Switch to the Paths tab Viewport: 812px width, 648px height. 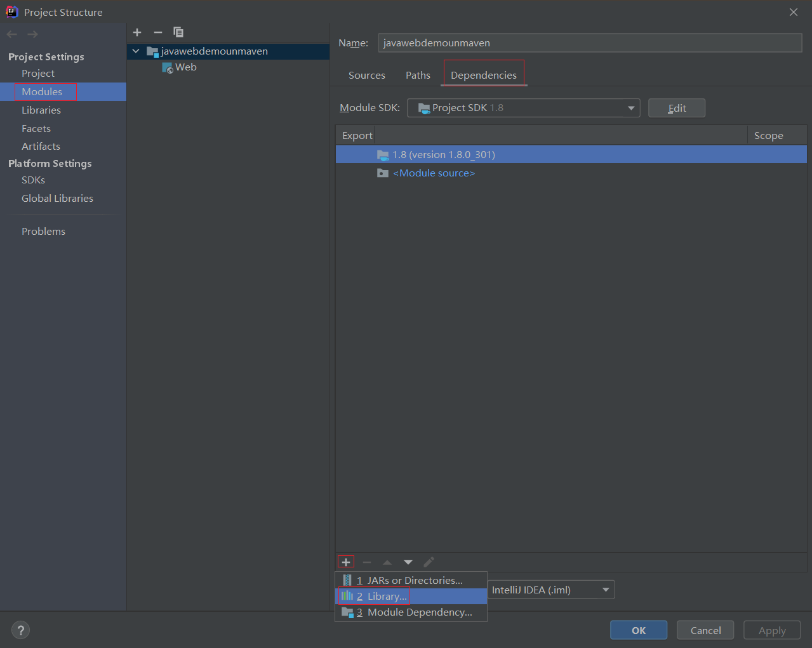(x=418, y=76)
